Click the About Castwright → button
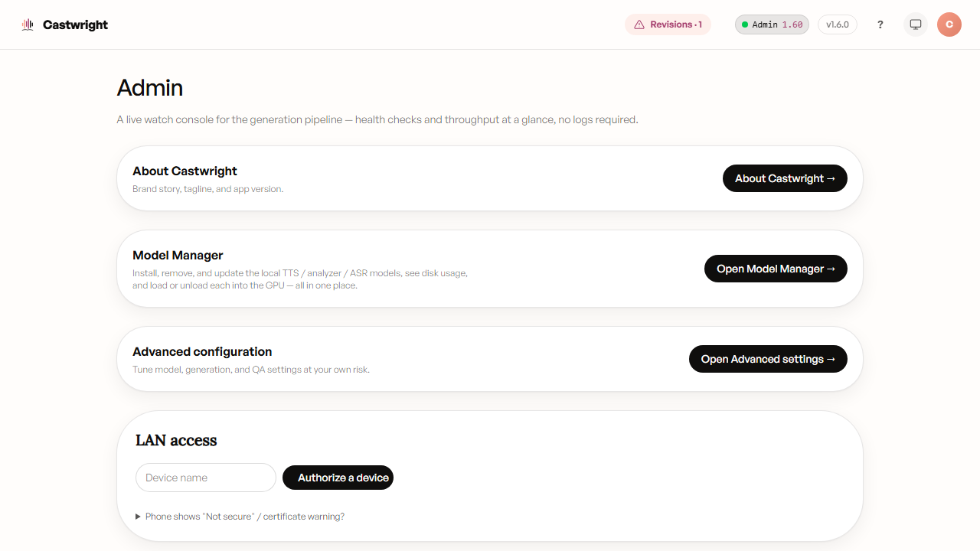The width and height of the screenshot is (980, 551). 785,178
